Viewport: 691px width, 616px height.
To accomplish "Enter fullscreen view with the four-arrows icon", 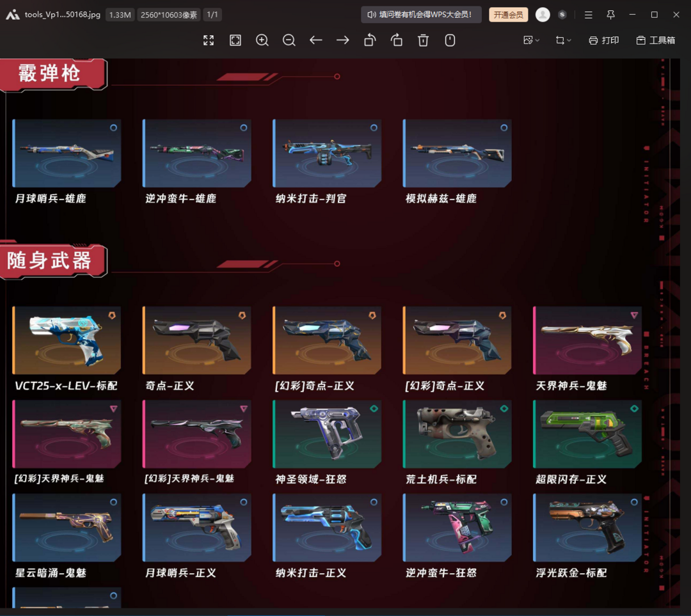I will (209, 40).
